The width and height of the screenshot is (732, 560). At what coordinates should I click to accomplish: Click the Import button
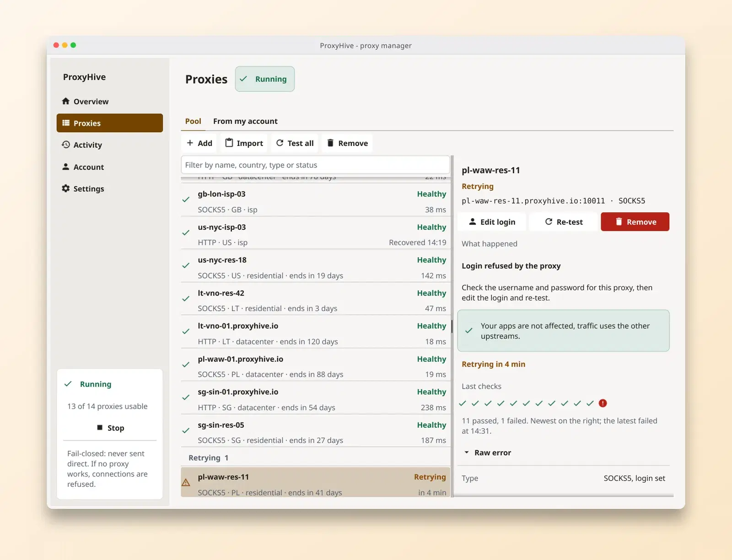click(x=244, y=143)
